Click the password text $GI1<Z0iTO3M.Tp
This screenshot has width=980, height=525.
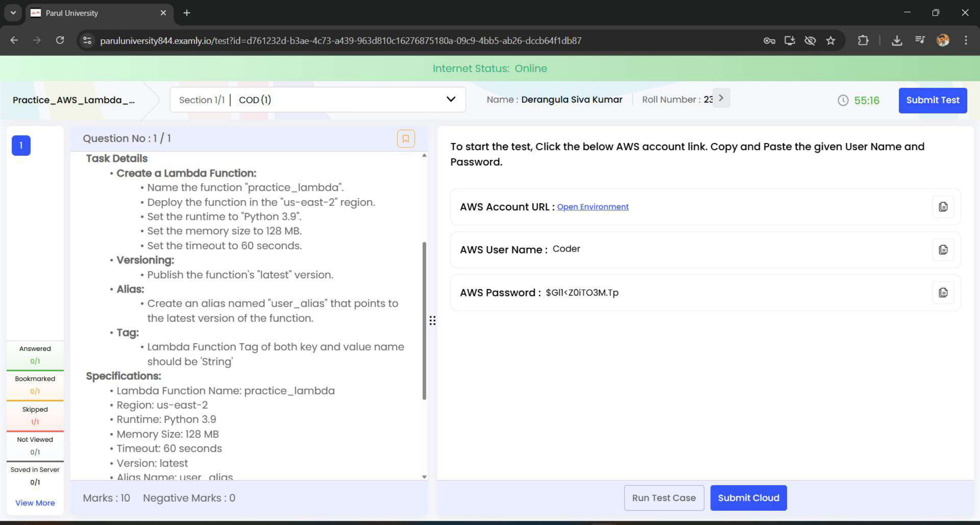tap(582, 292)
